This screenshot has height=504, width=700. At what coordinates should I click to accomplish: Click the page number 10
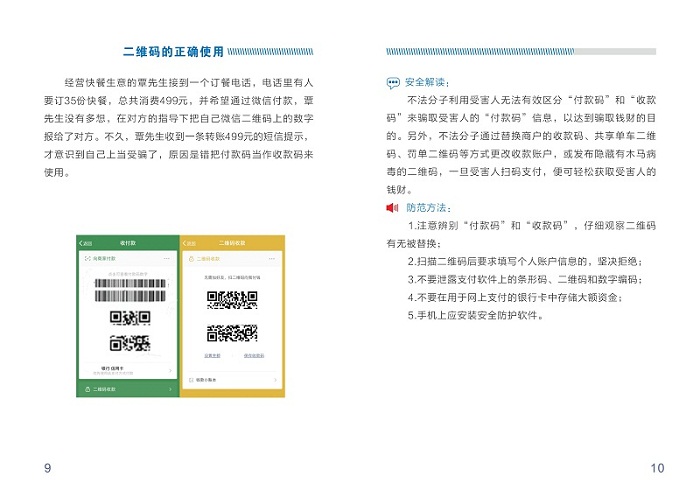(657, 468)
